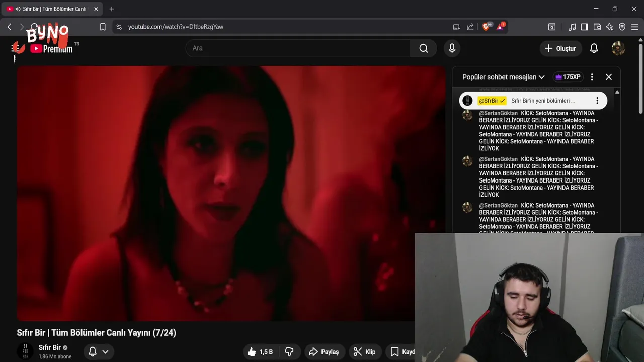The image size is (644, 362).
Task: Toggle subscription notification bell
Action: (93, 352)
